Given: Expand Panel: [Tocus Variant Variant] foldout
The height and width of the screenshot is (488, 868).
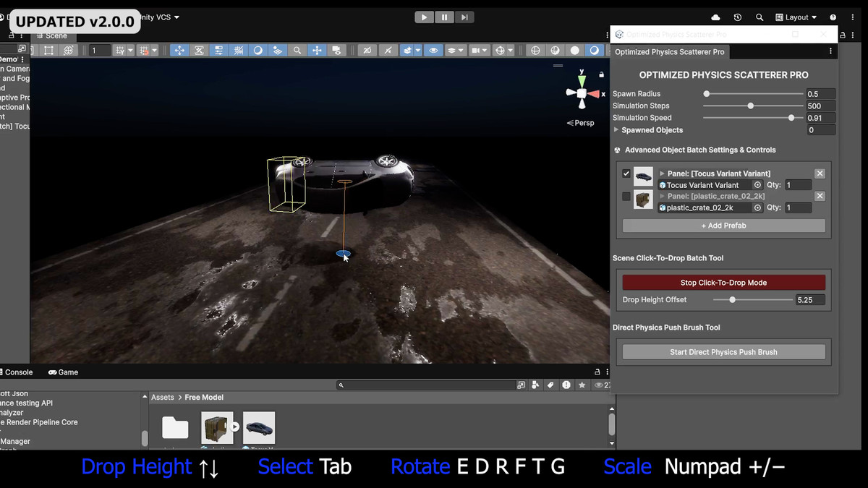Looking at the screenshot, I should 662,174.
